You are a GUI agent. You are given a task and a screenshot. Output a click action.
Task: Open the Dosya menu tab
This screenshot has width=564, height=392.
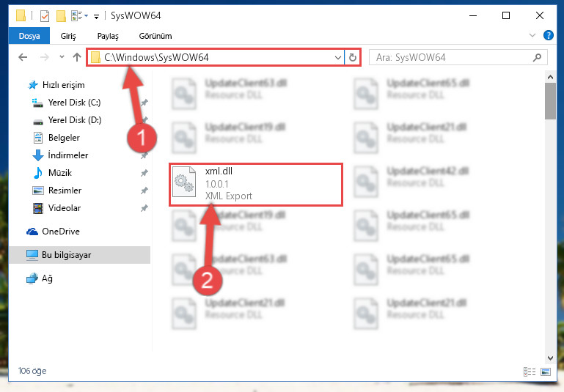point(29,36)
